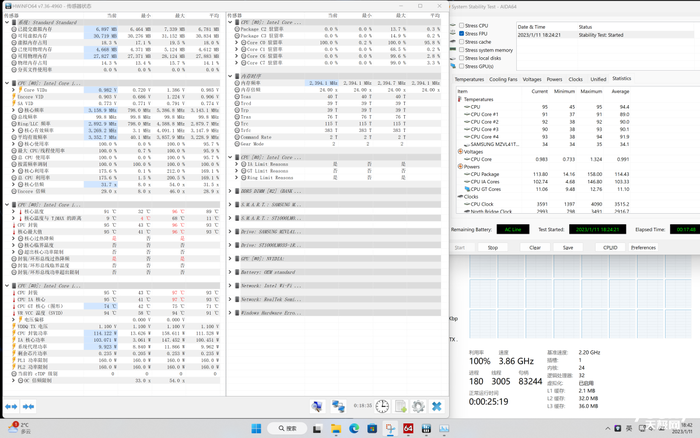Viewport: 700px width, 438px height.
Task: Open Microsoft Edge in the taskbar
Action: [x=354, y=429]
